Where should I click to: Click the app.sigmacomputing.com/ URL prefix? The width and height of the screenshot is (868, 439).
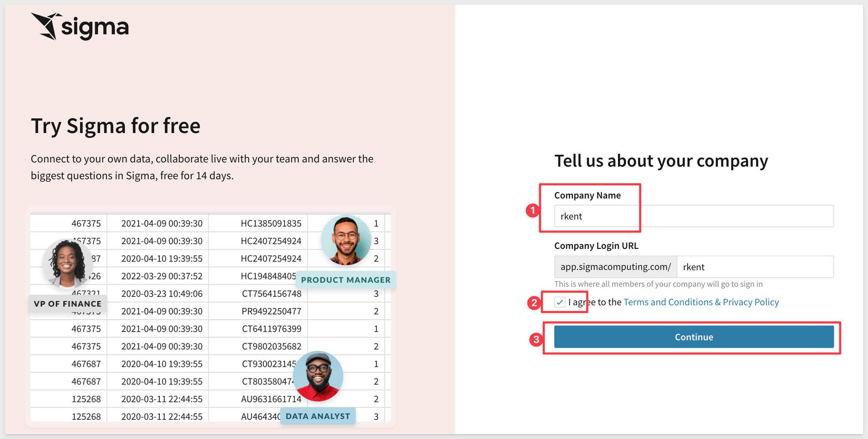point(615,267)
